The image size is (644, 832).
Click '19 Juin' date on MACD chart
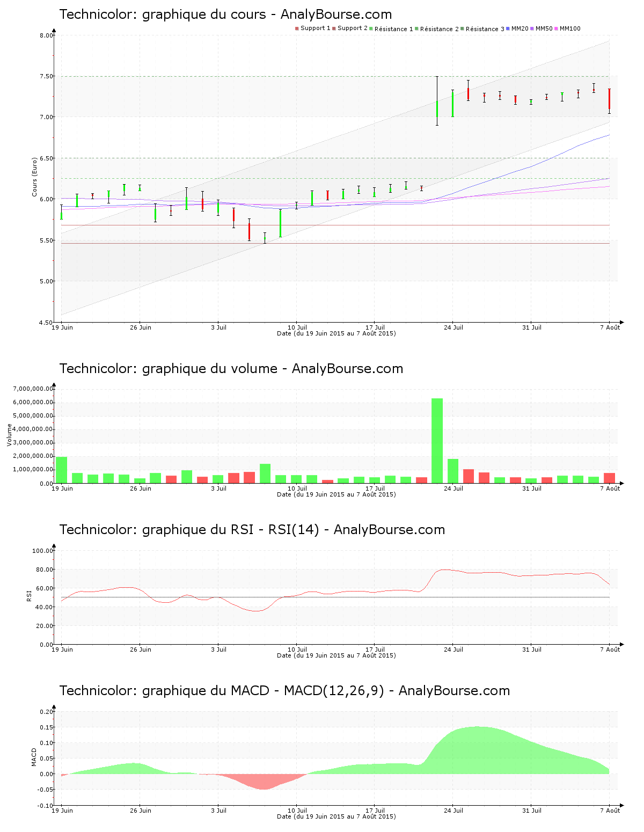[62, 811]
